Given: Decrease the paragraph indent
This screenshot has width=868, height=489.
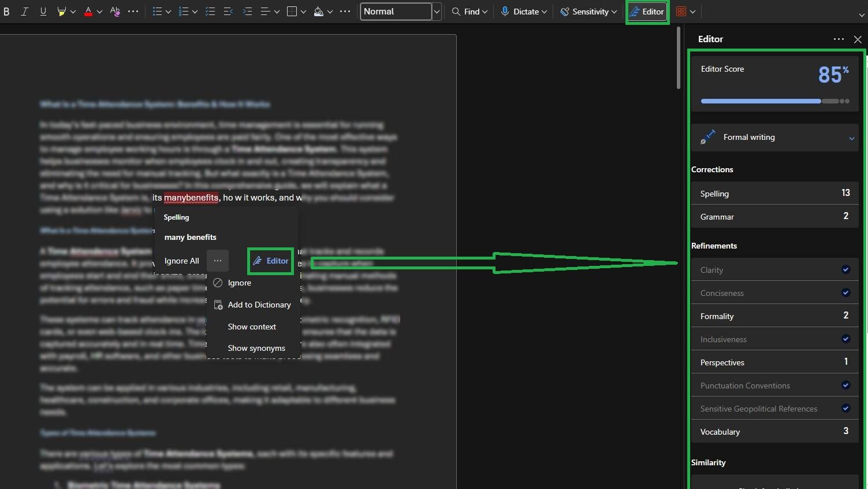Looking at the screenshot, I should click(229, 12).
